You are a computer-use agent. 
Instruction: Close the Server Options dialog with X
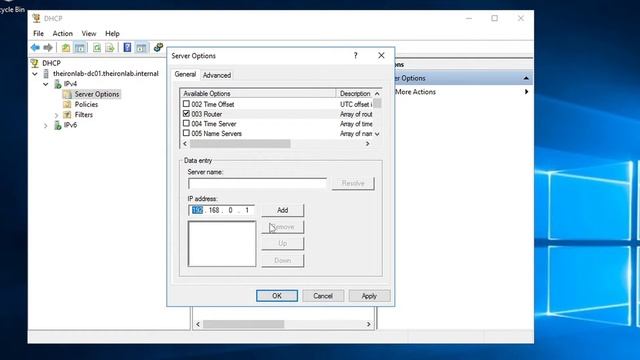381,56
